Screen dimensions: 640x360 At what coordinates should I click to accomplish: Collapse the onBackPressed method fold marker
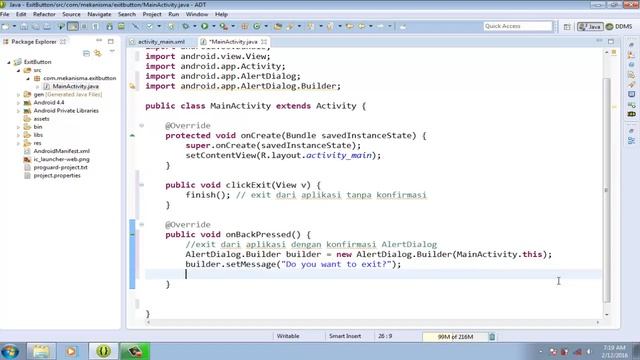(142, 224)
